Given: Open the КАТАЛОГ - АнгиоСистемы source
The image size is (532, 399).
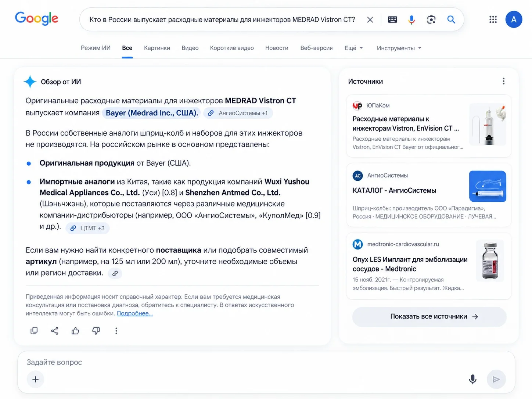Looking at the screenshot, I should click(429, 195).
